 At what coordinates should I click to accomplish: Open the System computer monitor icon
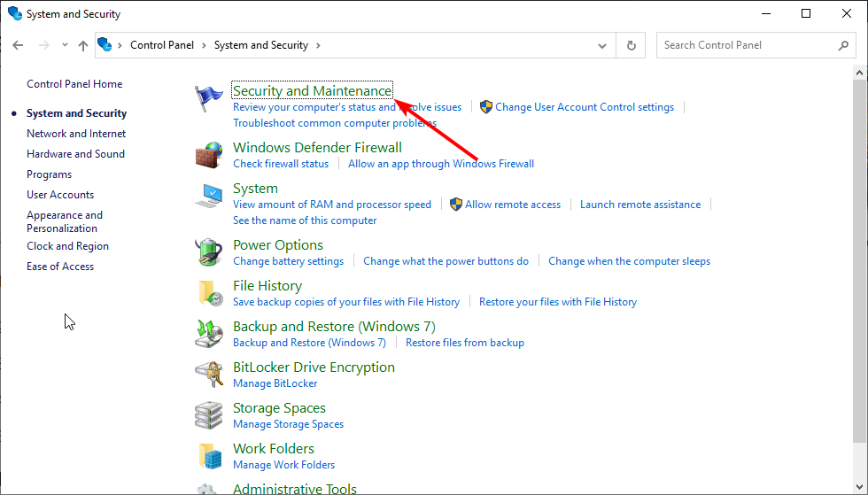click(209, 196)
